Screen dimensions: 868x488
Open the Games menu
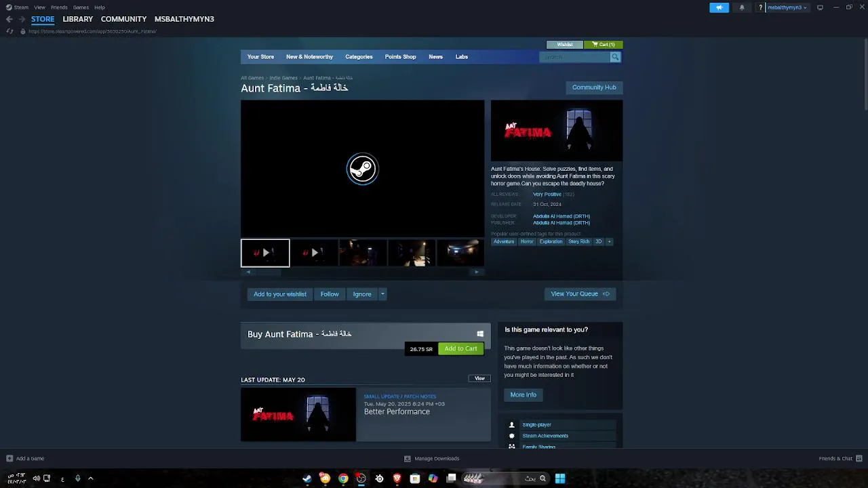tap(81, 7)
